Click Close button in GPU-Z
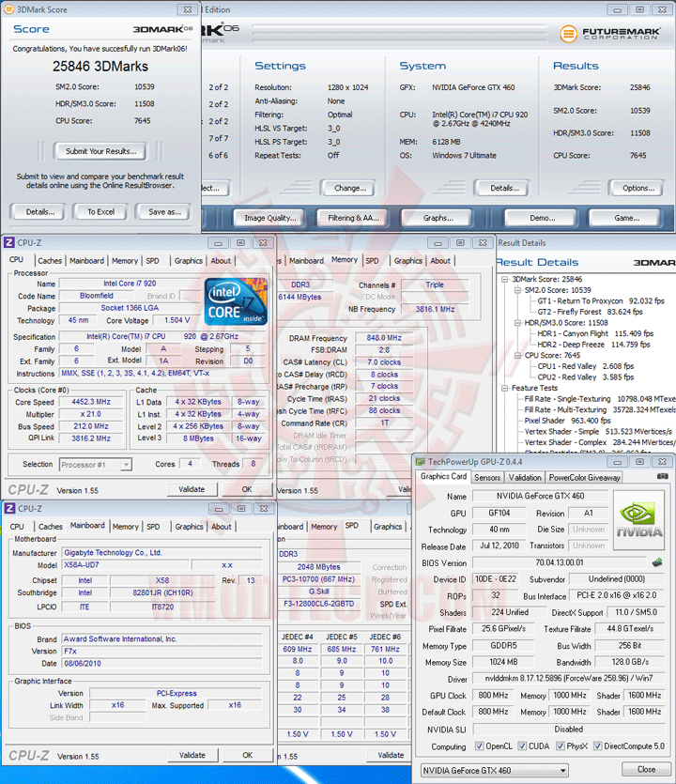This screenshot has height=784, width=676. [x=646, y=769]
